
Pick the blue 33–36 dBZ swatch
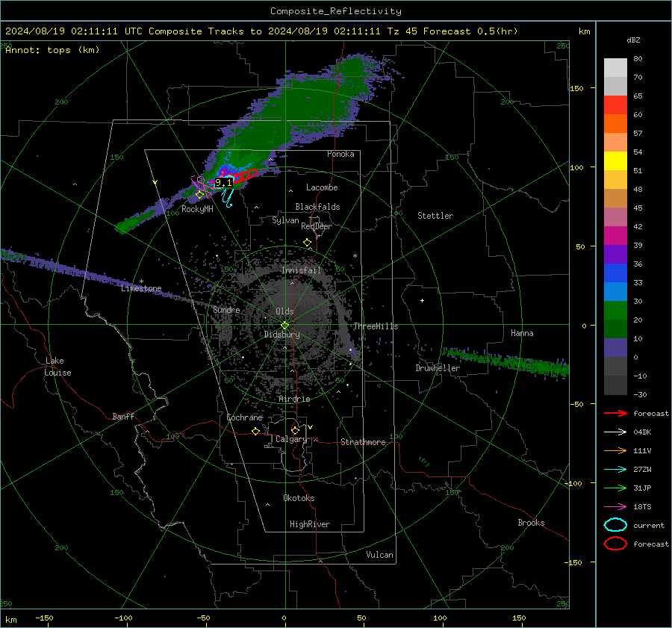pyautogui.click(x=615, y=273)
